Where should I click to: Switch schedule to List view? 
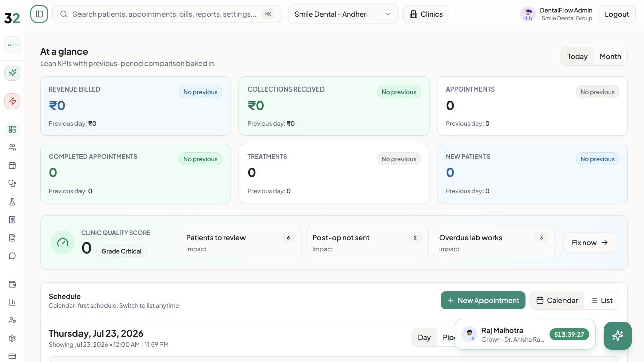click(x=602, y=300)
